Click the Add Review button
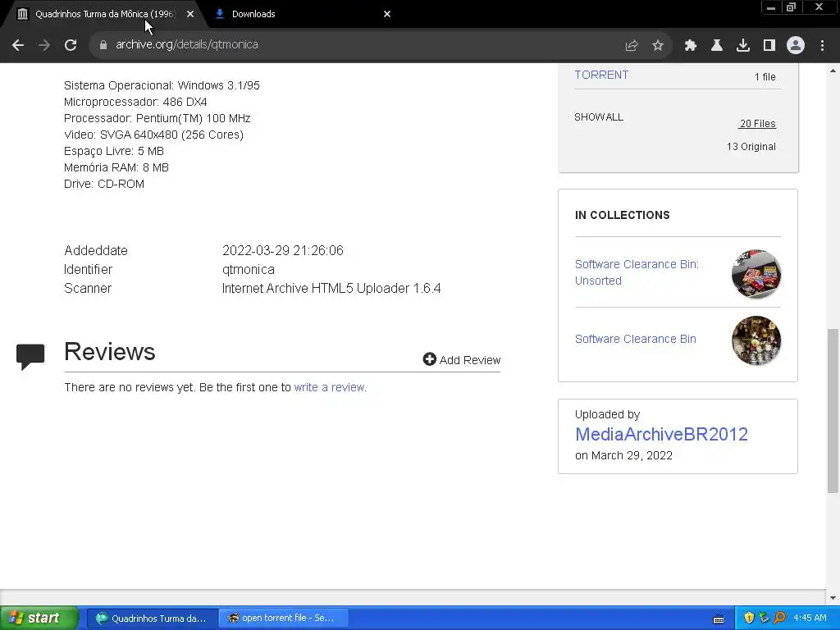Screen dimensions: 840x630 pyautogui.click(x=461, y=360)
